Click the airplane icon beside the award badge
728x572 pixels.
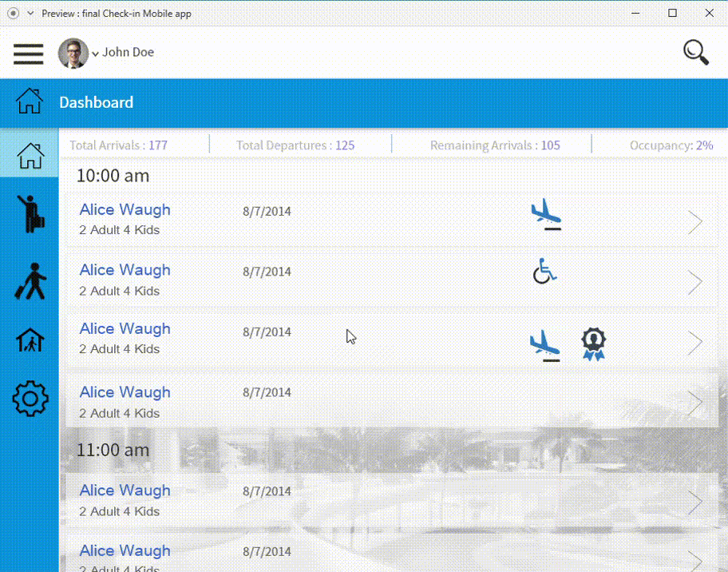[x=545, y=345]
